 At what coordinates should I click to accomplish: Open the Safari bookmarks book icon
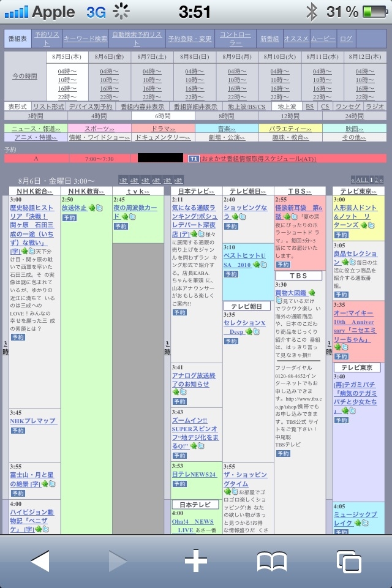tap(271, 562)
